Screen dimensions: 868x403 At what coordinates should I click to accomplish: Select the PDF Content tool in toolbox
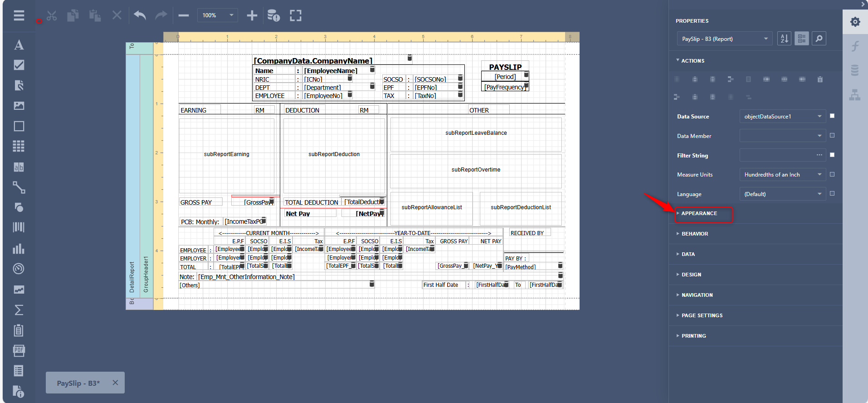[x=19, y=350]
